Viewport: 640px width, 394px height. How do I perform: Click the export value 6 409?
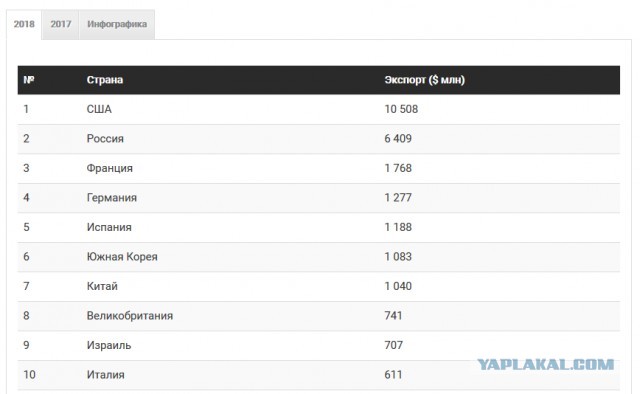398,139
